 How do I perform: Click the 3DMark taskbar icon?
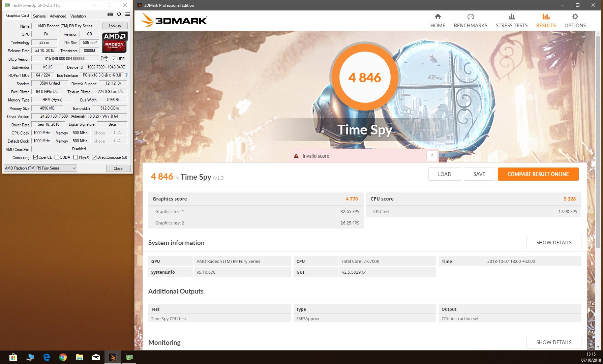pos(113,357)
